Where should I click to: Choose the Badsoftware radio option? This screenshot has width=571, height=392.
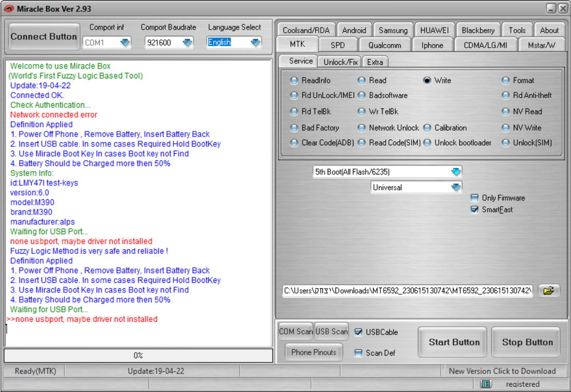[361, 96]
